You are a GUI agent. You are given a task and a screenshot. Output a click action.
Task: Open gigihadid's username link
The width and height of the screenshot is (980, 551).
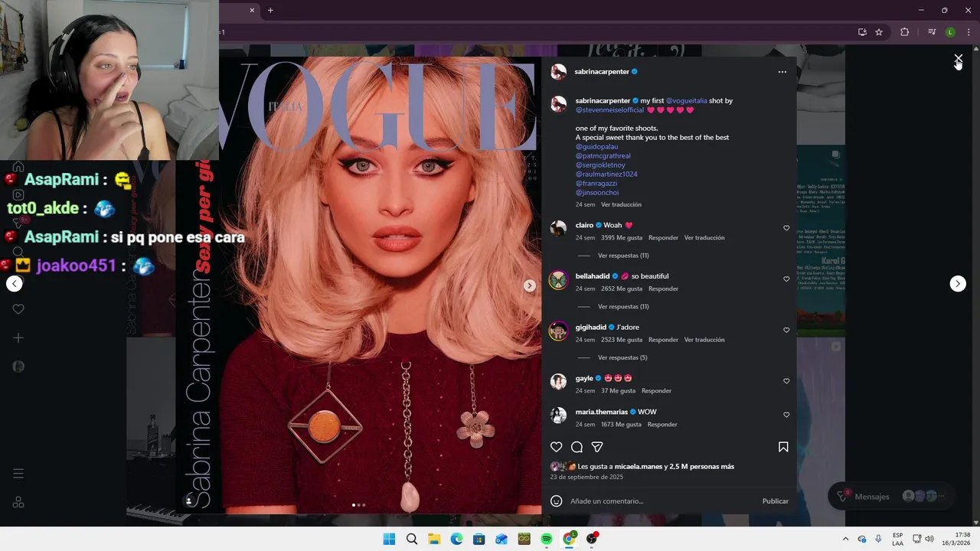[591, 328]
